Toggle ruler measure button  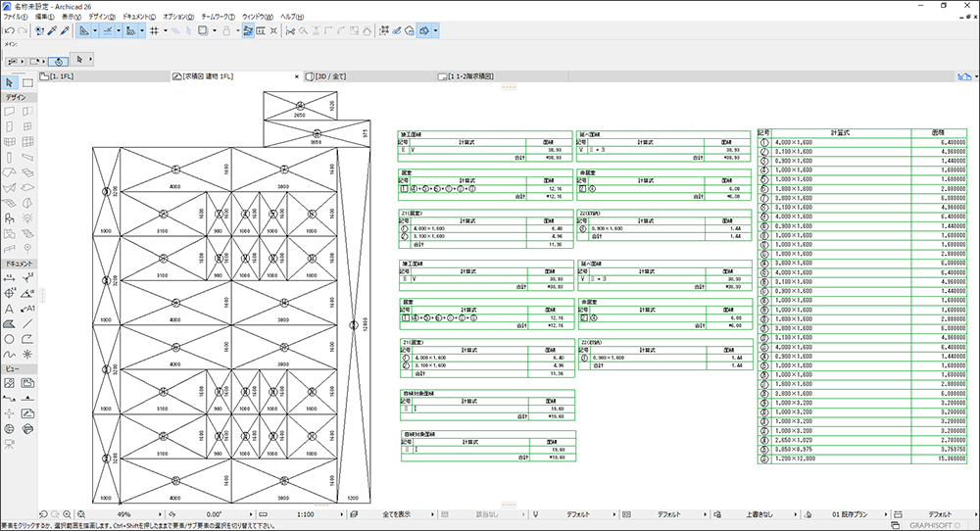tap(130, 30)
